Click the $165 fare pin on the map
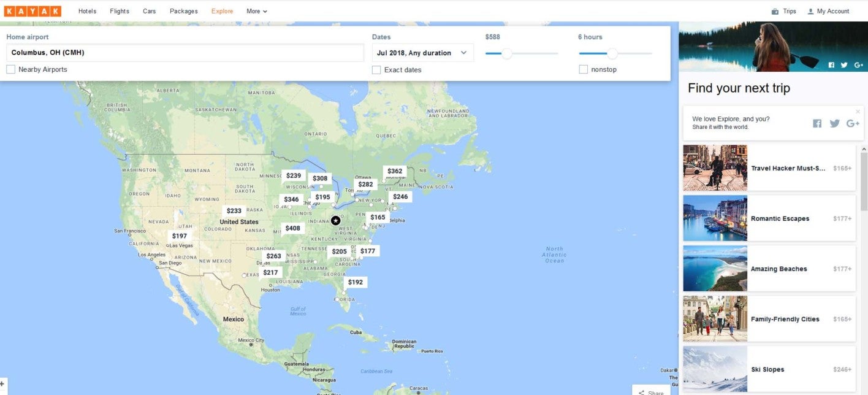Image resolution: width=868 pixels, height=395 pixels. (377, 217)
